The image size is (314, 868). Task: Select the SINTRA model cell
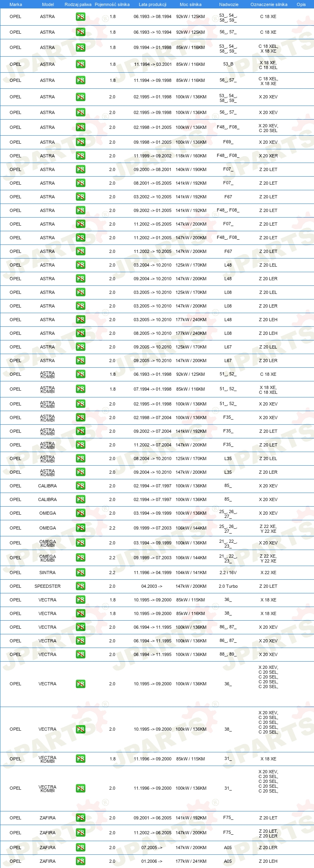coord(47,573)
